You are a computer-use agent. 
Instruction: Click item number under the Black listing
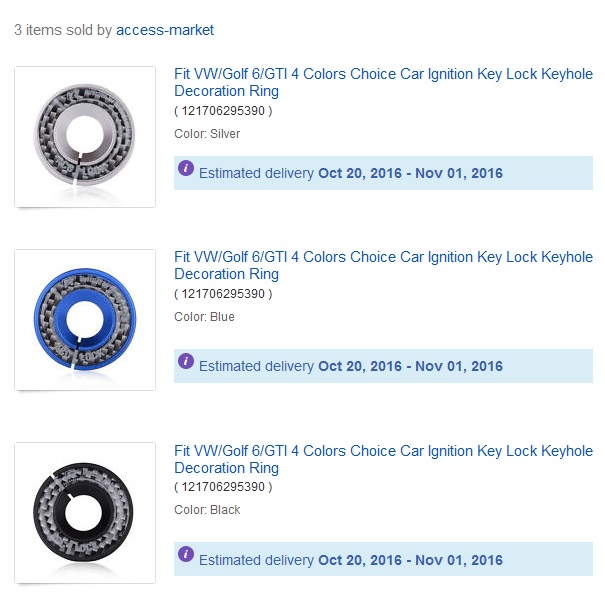click(x=223, y=487)
